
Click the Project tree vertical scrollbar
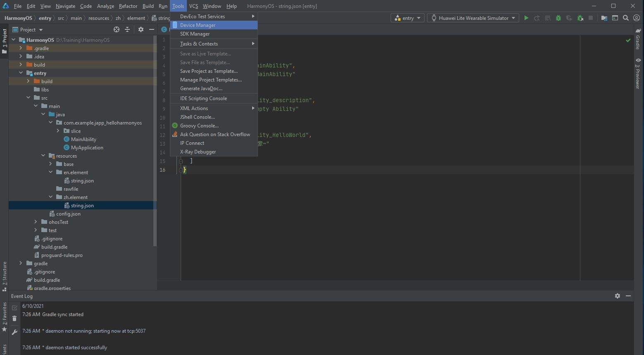point(155,141)
